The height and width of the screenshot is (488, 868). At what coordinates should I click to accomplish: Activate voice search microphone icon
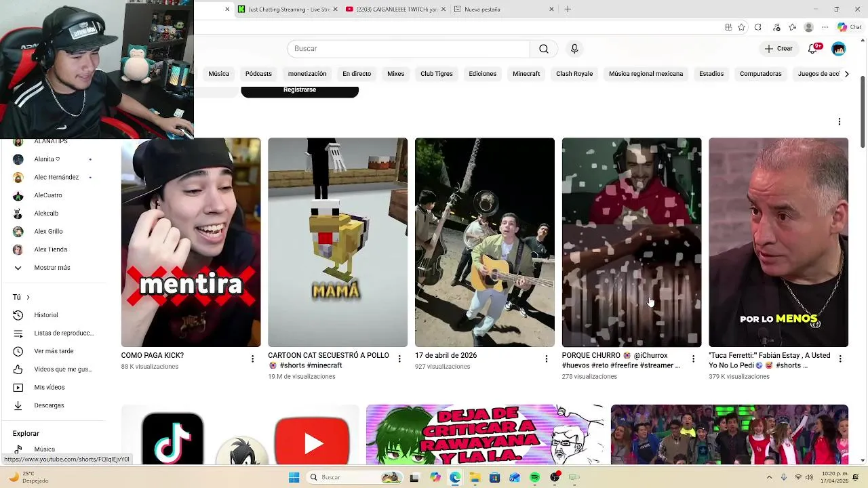[574, 49]
